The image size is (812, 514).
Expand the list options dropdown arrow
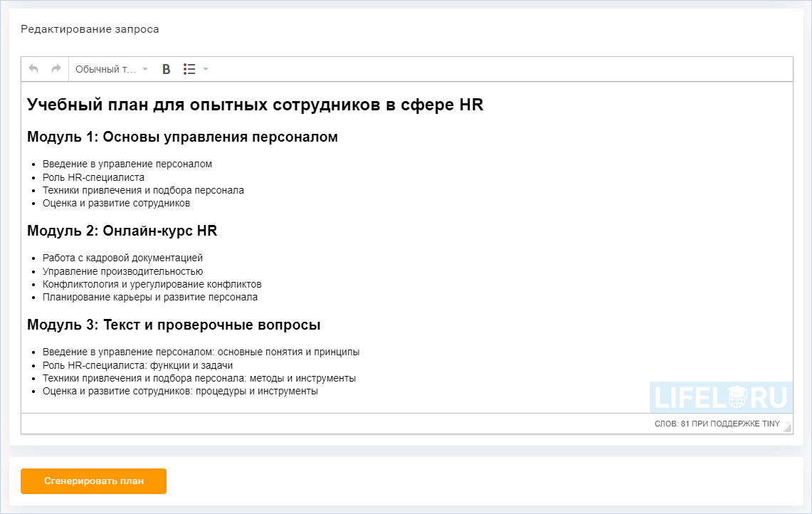click(x=206, y=68)
